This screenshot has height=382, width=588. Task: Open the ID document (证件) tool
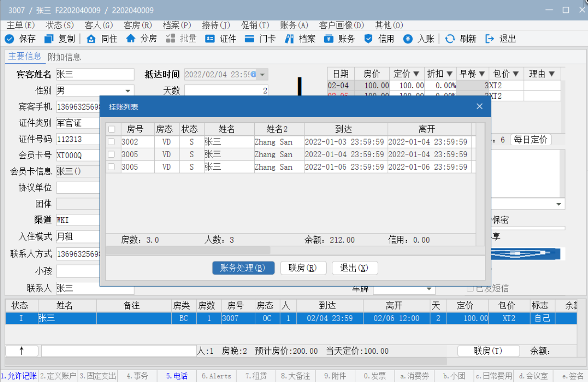pyautogui.click(x=210, y=39)
